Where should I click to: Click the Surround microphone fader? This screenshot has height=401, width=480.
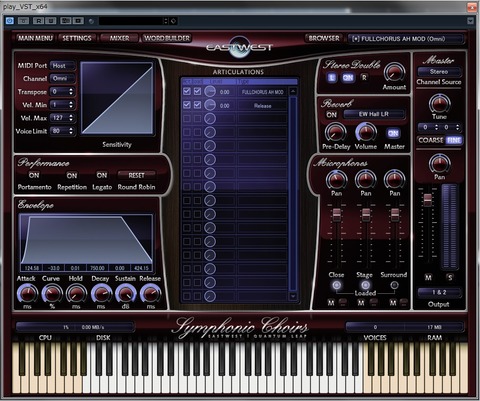click(x=395, y=215)
